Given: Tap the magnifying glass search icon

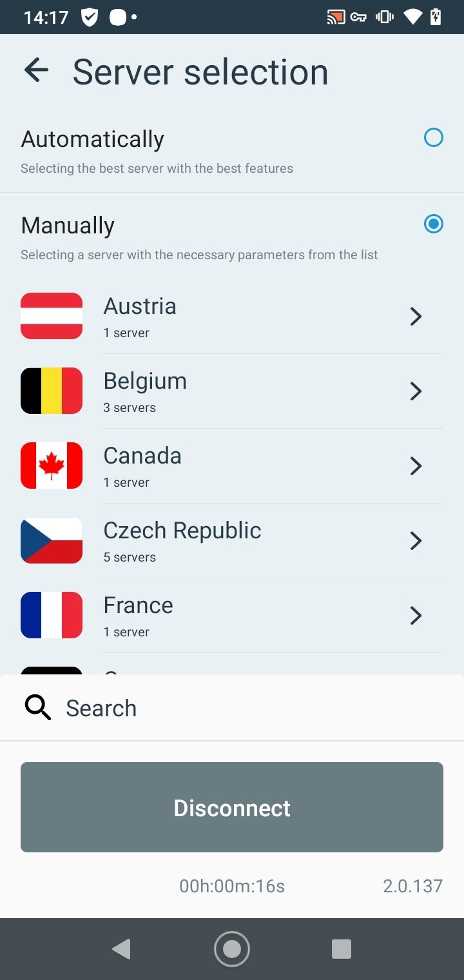Looking at the screenshot, I should pyautogui.click(x=38, y=708).
